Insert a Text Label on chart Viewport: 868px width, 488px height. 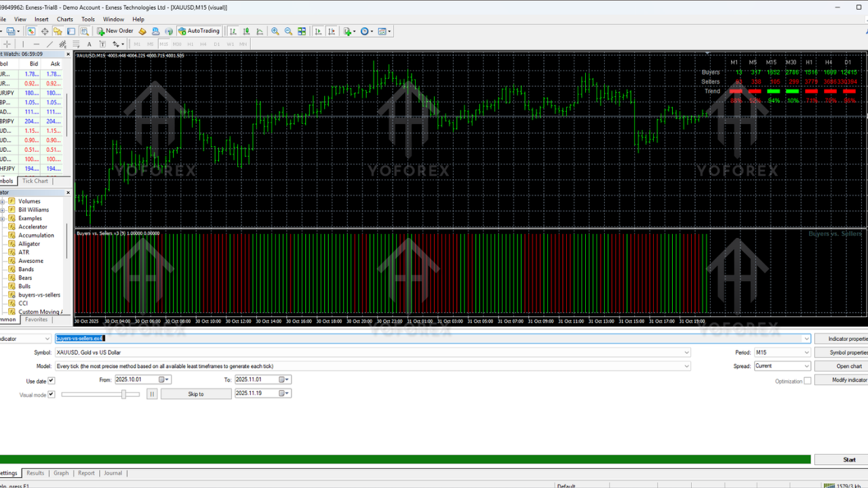coord(102,43)
